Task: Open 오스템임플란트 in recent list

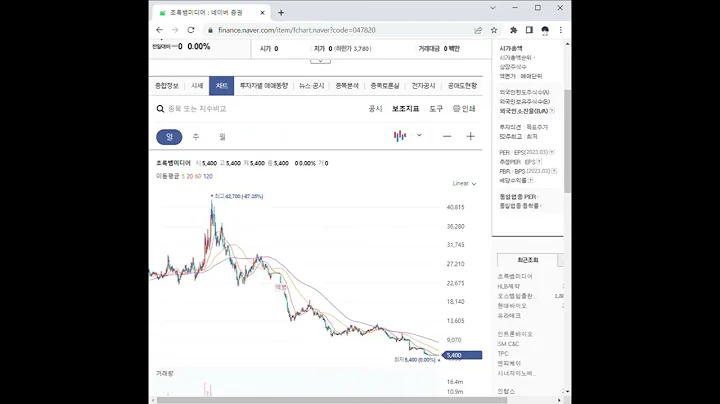Action: pyautogui.click(x=517, y=296)
